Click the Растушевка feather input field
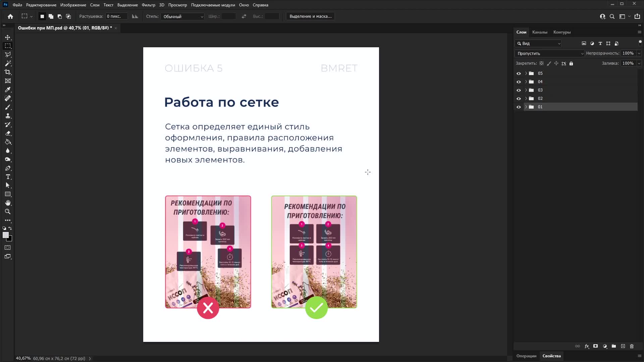Screen dimensions: 644x362 pyautogui.click(x=116, y=16)
